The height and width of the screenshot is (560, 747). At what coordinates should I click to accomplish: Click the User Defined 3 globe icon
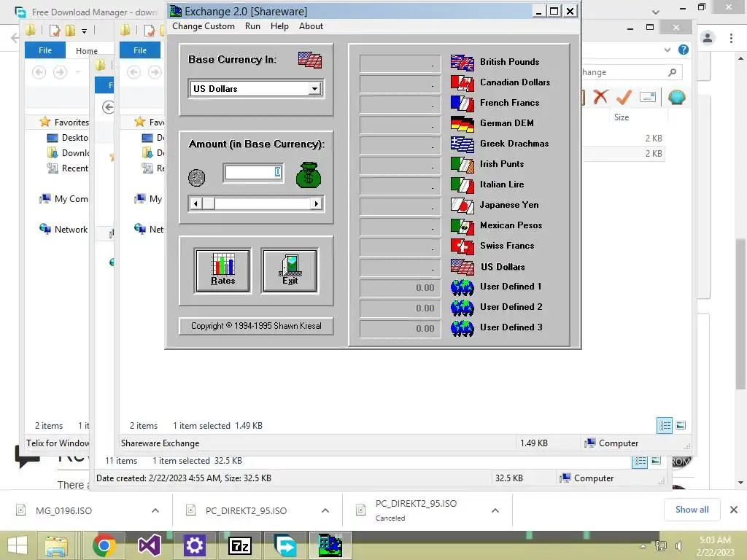point(462,329)
